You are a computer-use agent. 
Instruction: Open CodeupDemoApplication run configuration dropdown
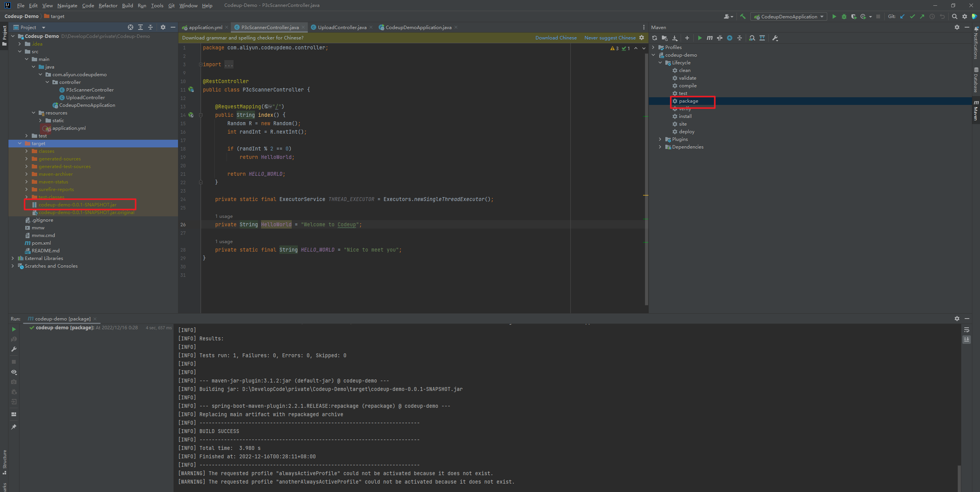[x=789, y=16]
